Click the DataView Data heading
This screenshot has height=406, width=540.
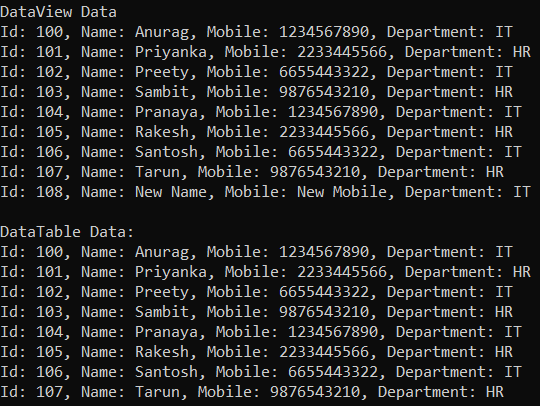(x=58, y=12)
